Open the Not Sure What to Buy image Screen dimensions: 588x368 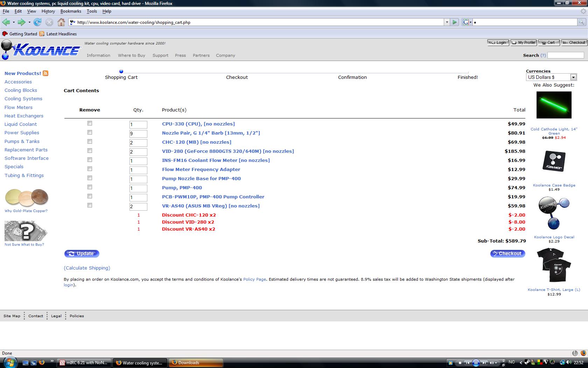tap(26, 231)
